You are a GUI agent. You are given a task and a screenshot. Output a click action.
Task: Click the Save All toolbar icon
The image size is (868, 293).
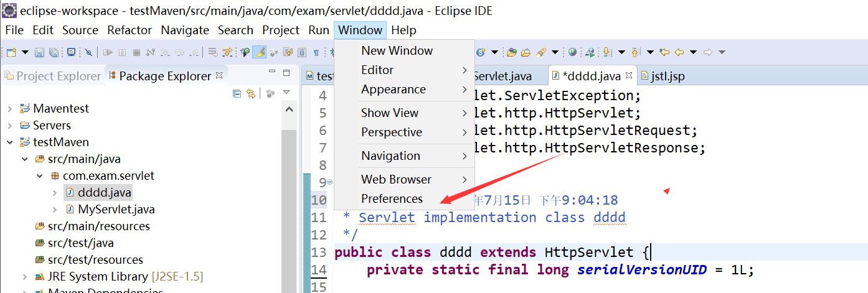coord(54,52)
